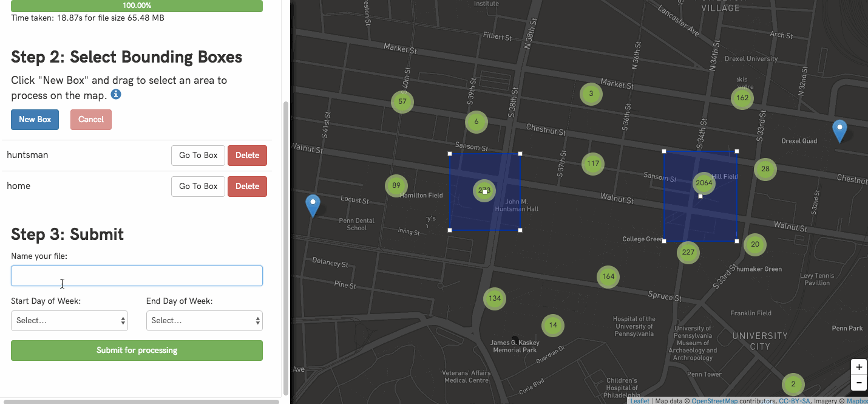The image size is (868, 404).
Task: Open the End Day of Week dropdown
Action: pyautogui.click(x=205, y=321)
